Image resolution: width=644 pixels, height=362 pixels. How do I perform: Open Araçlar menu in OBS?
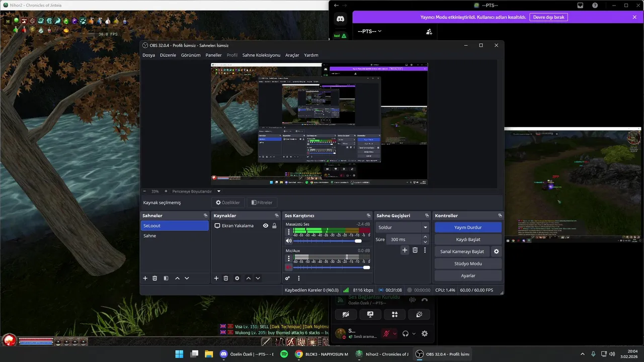292,55
